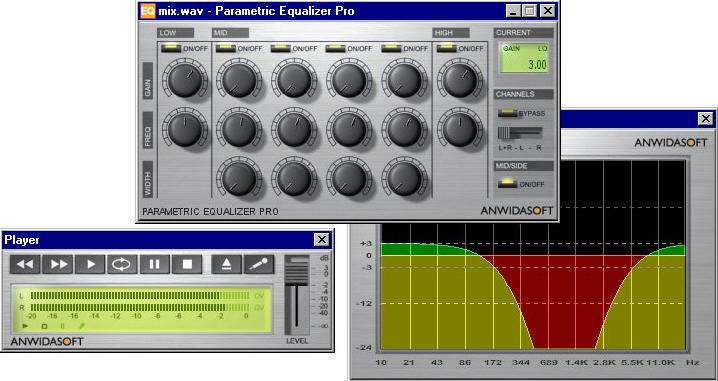This screenshot has height=381, width=718.
Task: Minimize the Parametric Equalizer Pro window
Action: [x=513, y=11]
